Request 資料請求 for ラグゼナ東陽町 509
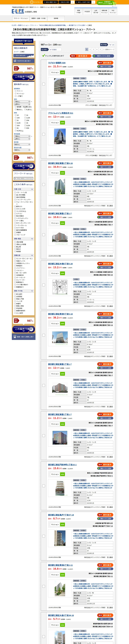Viewport: 129px width, 644px height. 105,63
